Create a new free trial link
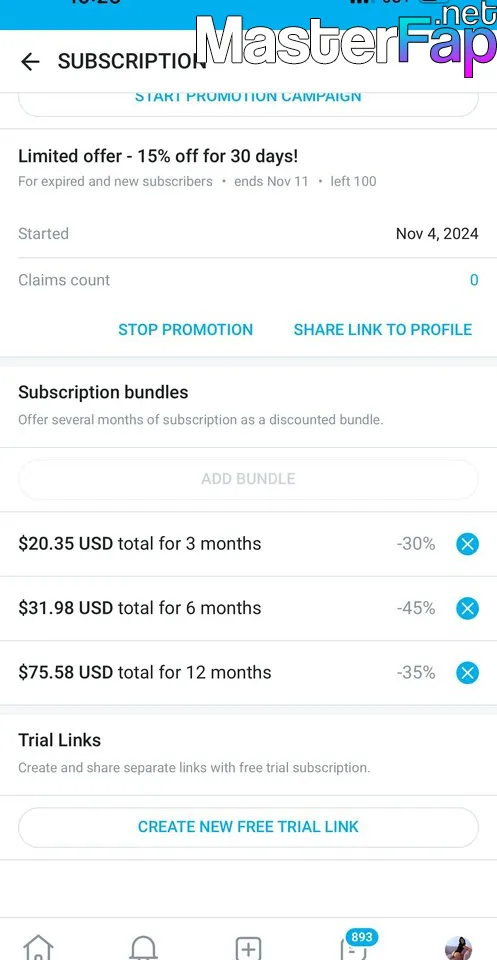Viewport: 497px width, 960px height. pyautogui.click(x=248, y=827)
